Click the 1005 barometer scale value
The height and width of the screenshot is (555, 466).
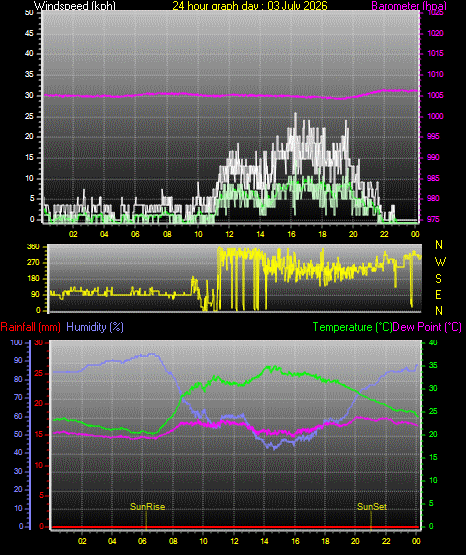(435, 95)
